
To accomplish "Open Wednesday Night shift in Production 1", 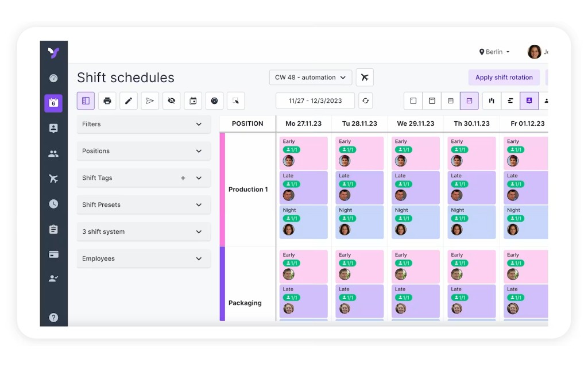I will pyautogui.click(x=416, y=222).
